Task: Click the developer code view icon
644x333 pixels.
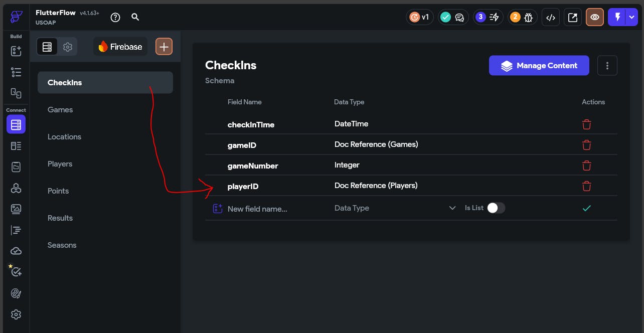Action: 551,18
